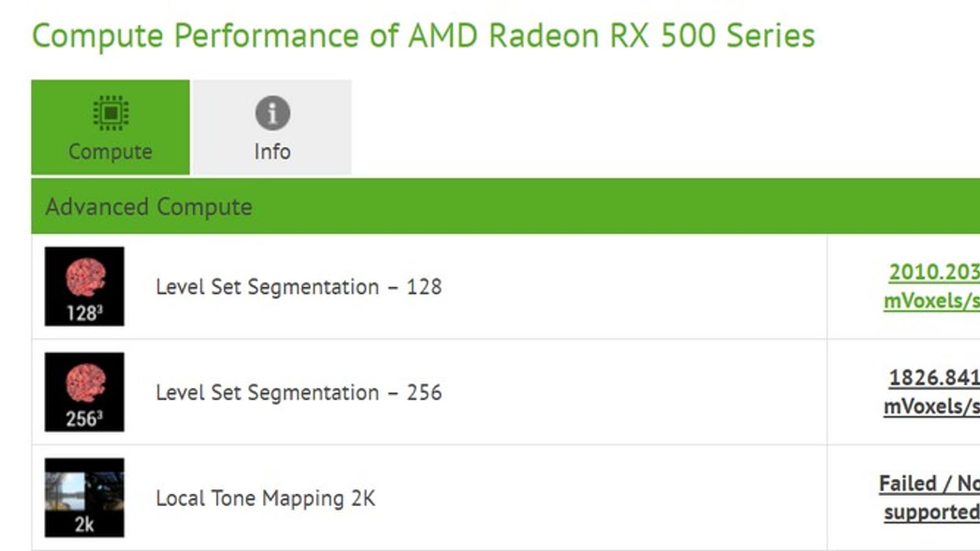Click the '128³' caption on first thumbnail
Viewport: 980px width, 551px height.
click(85, 313)
